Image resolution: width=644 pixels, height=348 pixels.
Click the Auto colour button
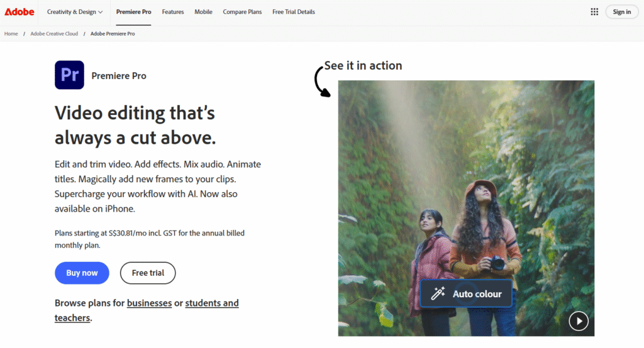[466, 293]
